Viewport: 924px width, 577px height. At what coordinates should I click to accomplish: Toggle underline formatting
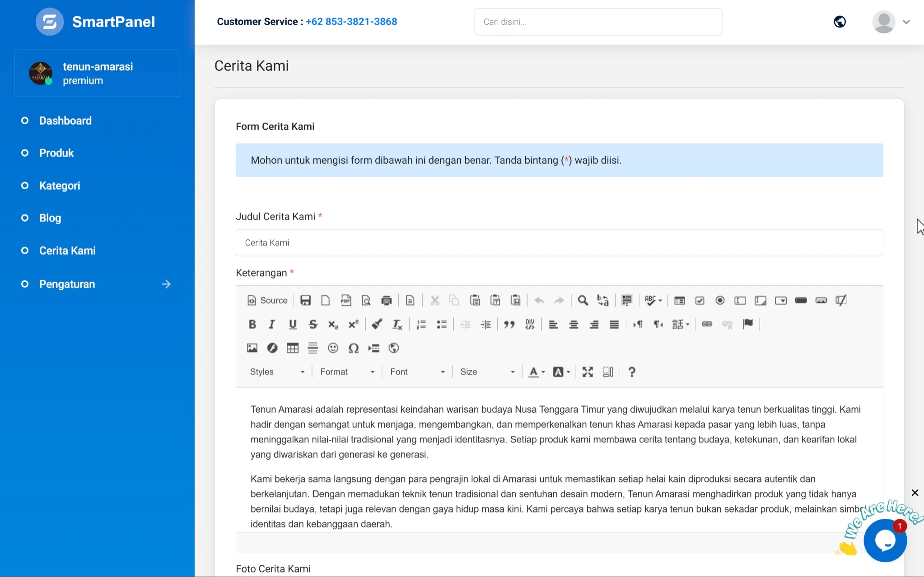[293, 324]
